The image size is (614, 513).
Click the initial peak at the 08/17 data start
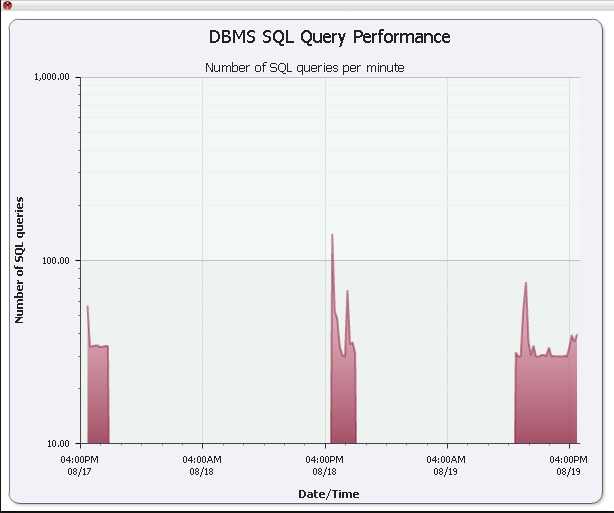pyautogui.click(x=88, y=308)
